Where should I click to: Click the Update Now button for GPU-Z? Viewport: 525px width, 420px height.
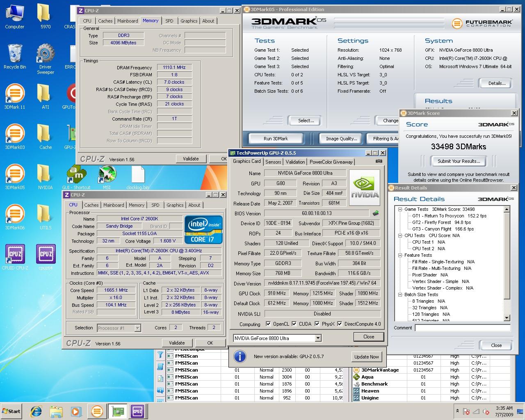pyautogui.click(x=367, y=357)
